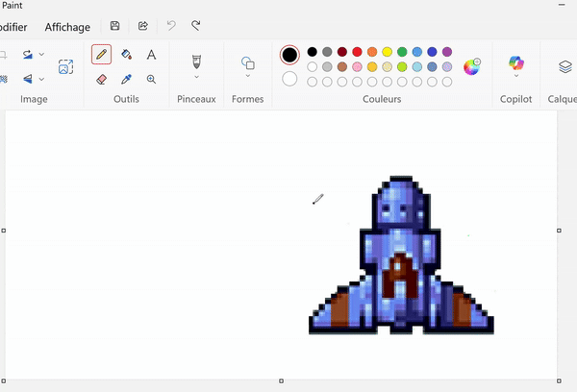Open the edit colors wheel
This screenshot has width=577, height=392.
tap(472, 66)
